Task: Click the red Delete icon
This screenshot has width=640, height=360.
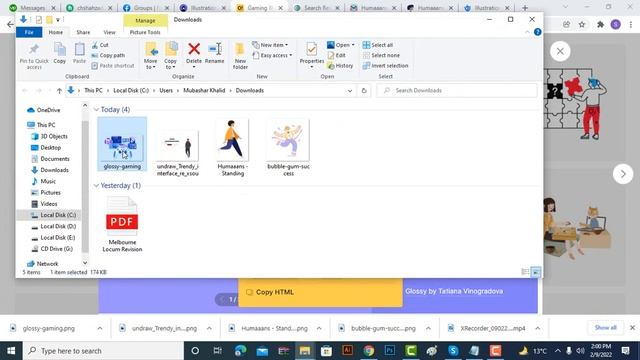Action: 194,49
